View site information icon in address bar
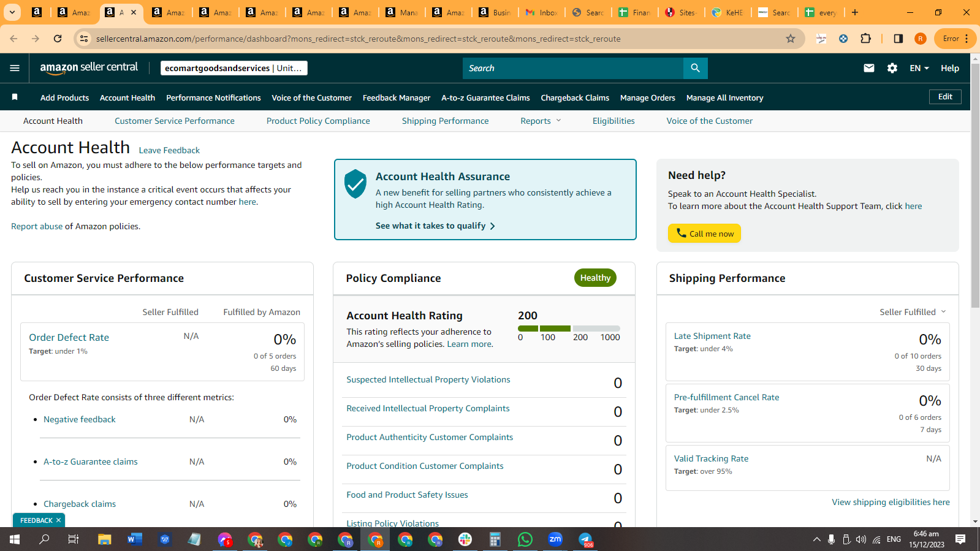The height and width of the screenshot is (551, 980). coord(84,39)
